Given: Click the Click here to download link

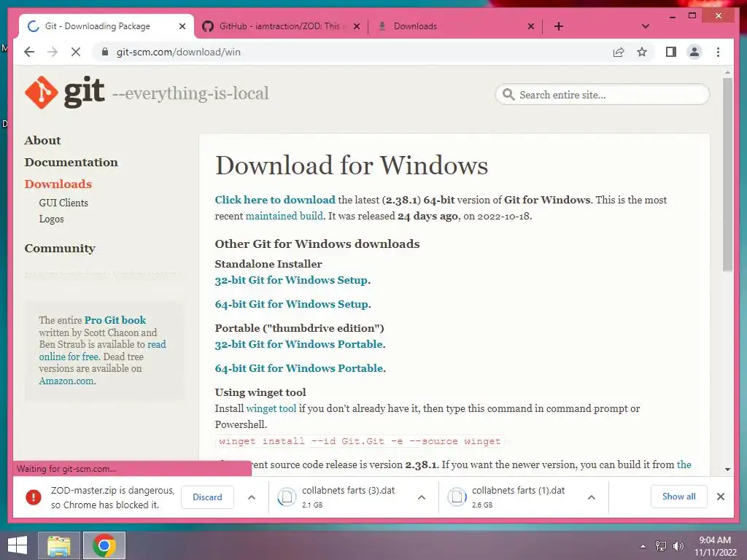Looking at the screenshot, I should coord(275,200).
